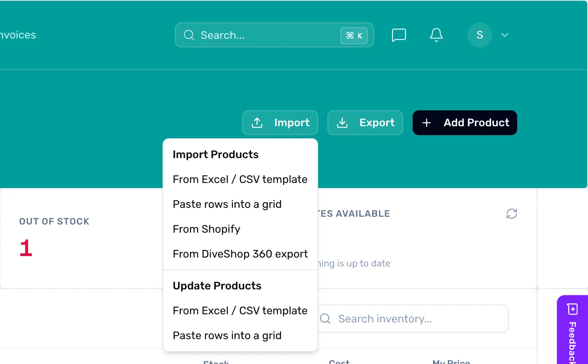Choose Import Products From Excel / CSV template
The height and width of the screenshot is (364, 588).
point(240,179)
